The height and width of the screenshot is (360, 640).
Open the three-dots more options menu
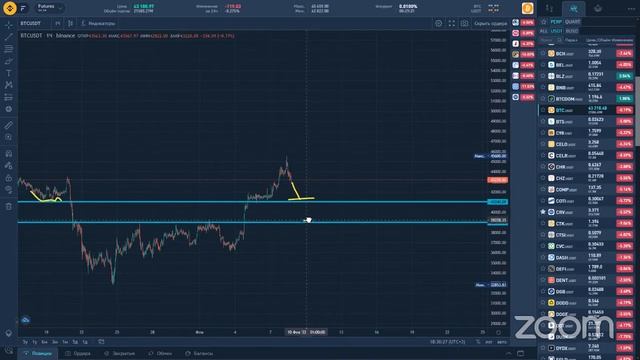point(631,9)
